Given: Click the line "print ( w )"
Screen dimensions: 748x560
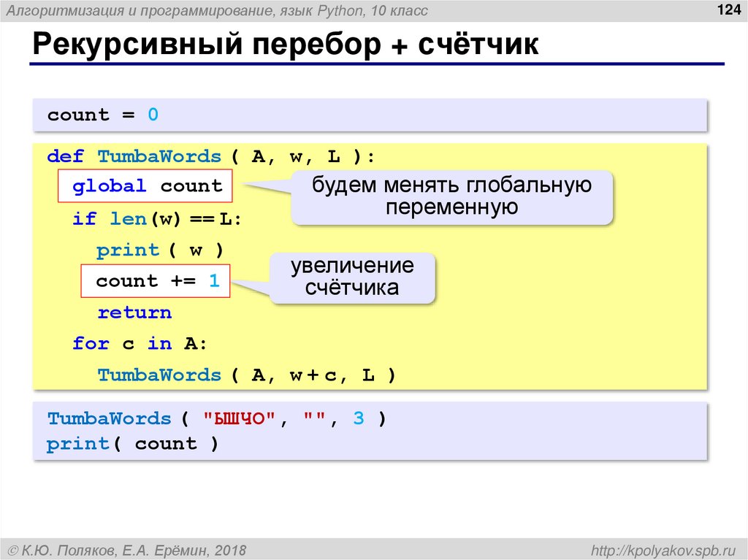Looking at the screenshot, I should [x=160, y=250].
